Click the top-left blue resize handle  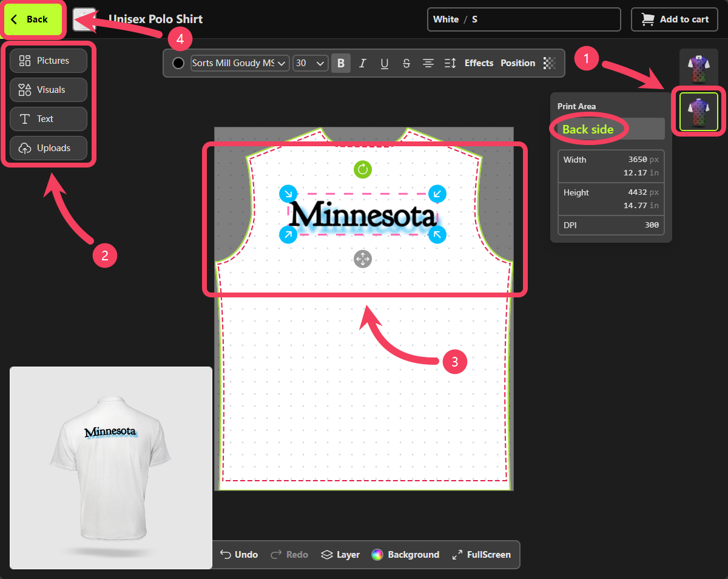pyautogui.click(x=288, y=194)
